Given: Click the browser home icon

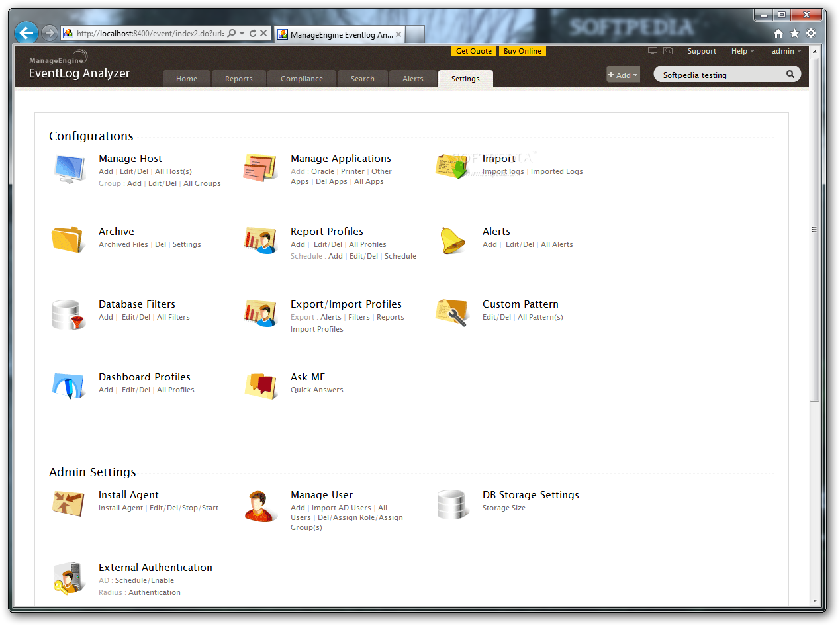Looking at the screenshot, I should [778, 34].
